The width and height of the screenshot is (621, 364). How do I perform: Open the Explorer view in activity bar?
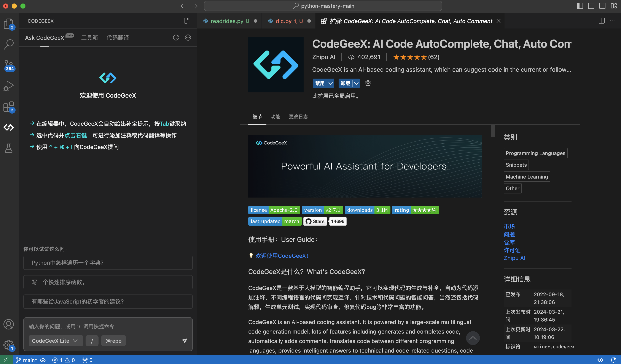click(x=9, y=24)
